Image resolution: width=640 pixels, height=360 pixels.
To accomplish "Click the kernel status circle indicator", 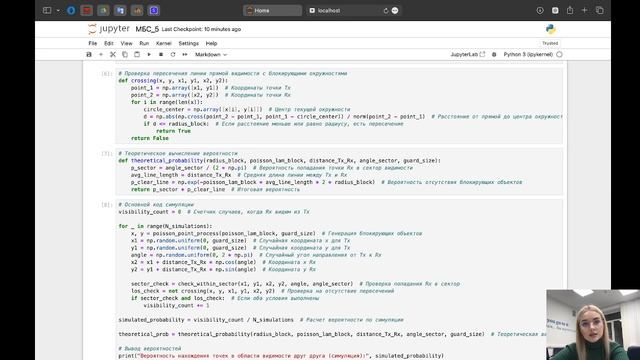I will point(559,54).
